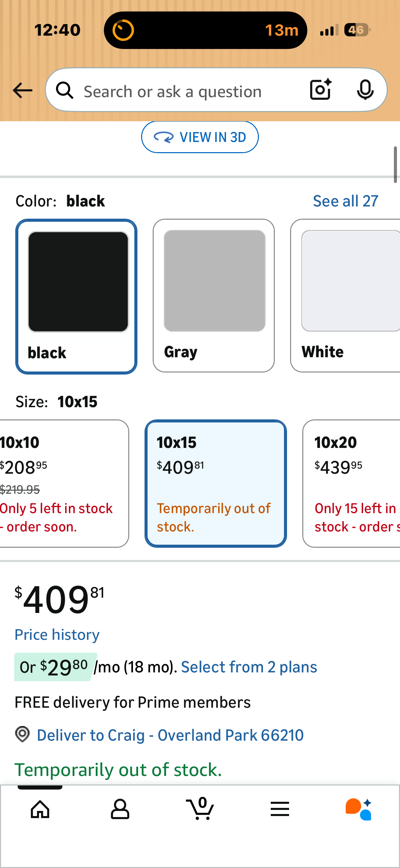Image resolution: width=400 pixels, height=868 pixels.
Task: Open the Home tab icon
Action: tap(40, 809)
